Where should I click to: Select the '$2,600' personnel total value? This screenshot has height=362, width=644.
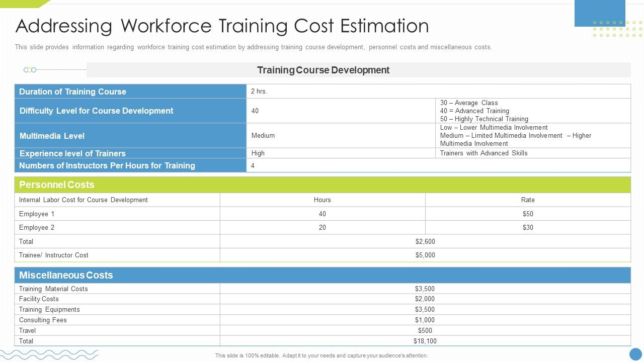point(425,241)
